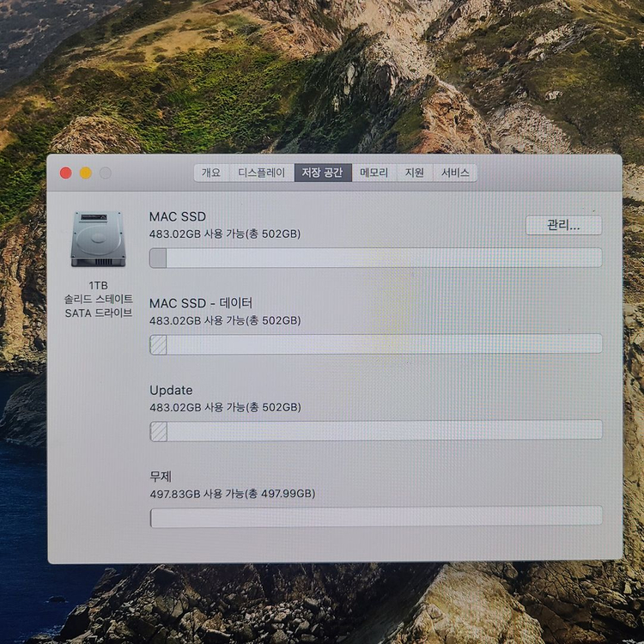
Task: Open the 지원 tab
Action: pos(415,173)
